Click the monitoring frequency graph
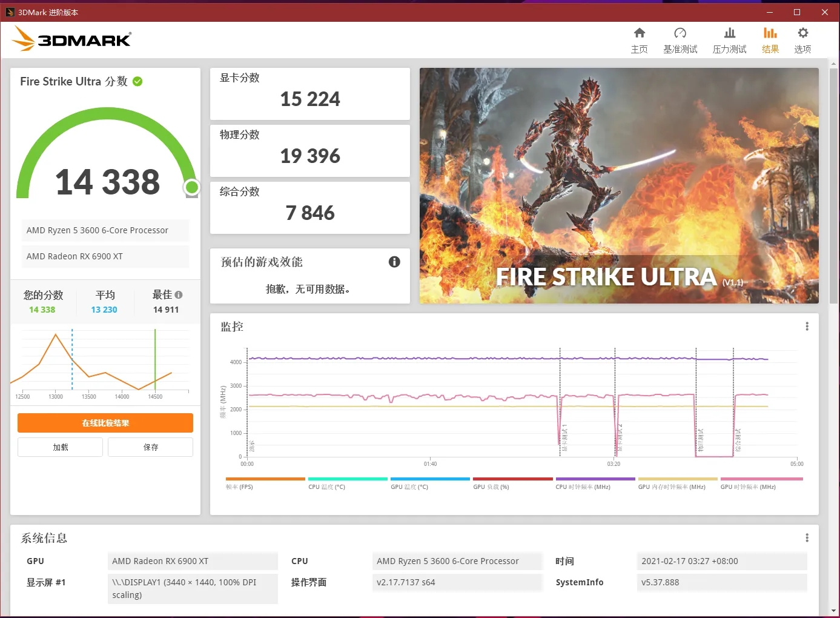The height and width of the screenshot is (618, 840). (x=522, y=403)
